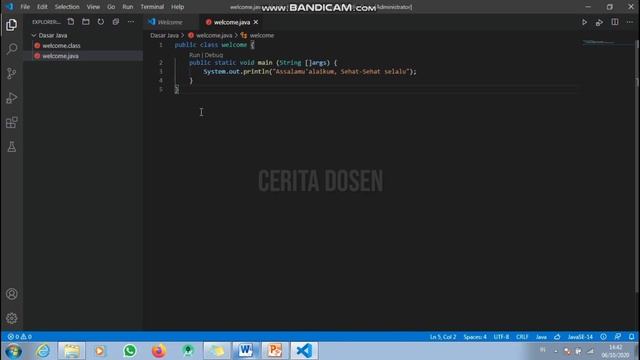Image resolution: width=640 pixels, height=360 pixels.
Task: Open the Edit menu
Action: click(x=42, y=7)
